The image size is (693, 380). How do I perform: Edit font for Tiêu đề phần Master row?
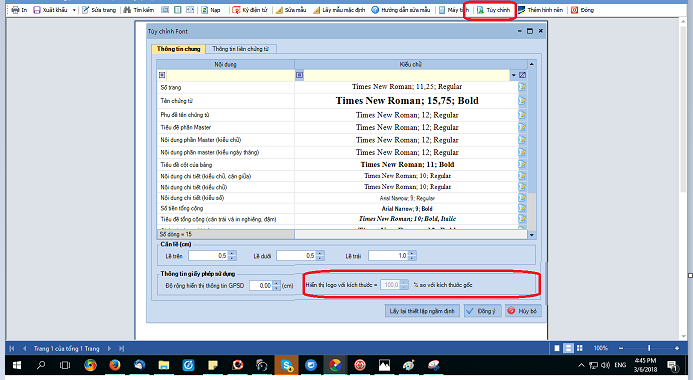coord(522,127)
